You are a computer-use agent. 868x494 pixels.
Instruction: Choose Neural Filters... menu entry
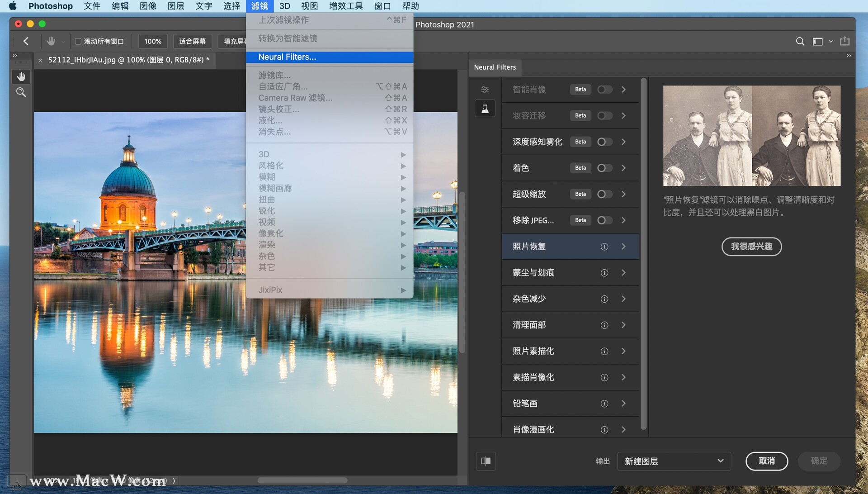point(330,57)
